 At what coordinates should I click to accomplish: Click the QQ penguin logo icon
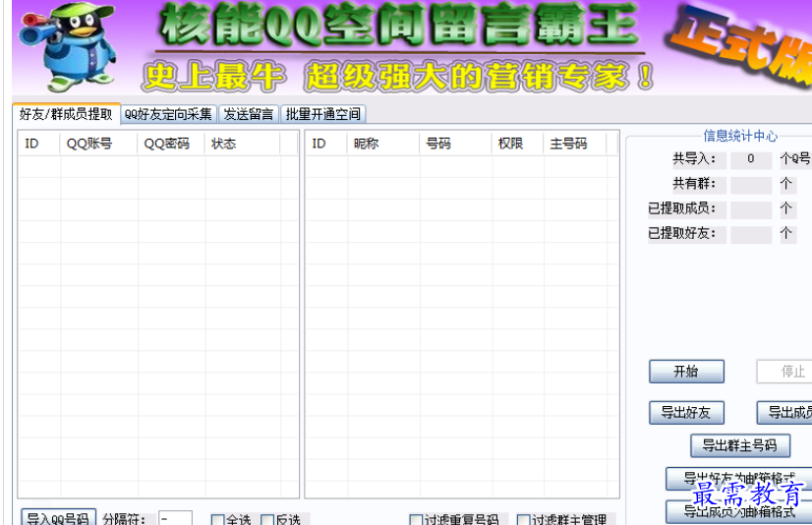tap(67, 46)
